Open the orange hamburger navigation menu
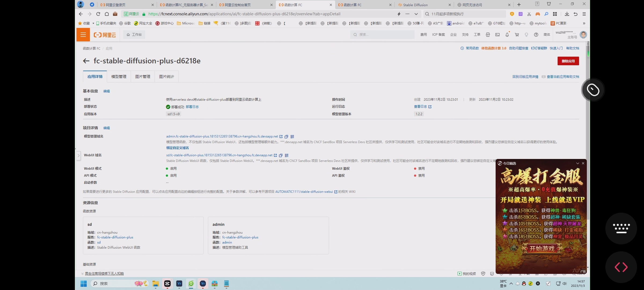644x290 pixels. 83,35
